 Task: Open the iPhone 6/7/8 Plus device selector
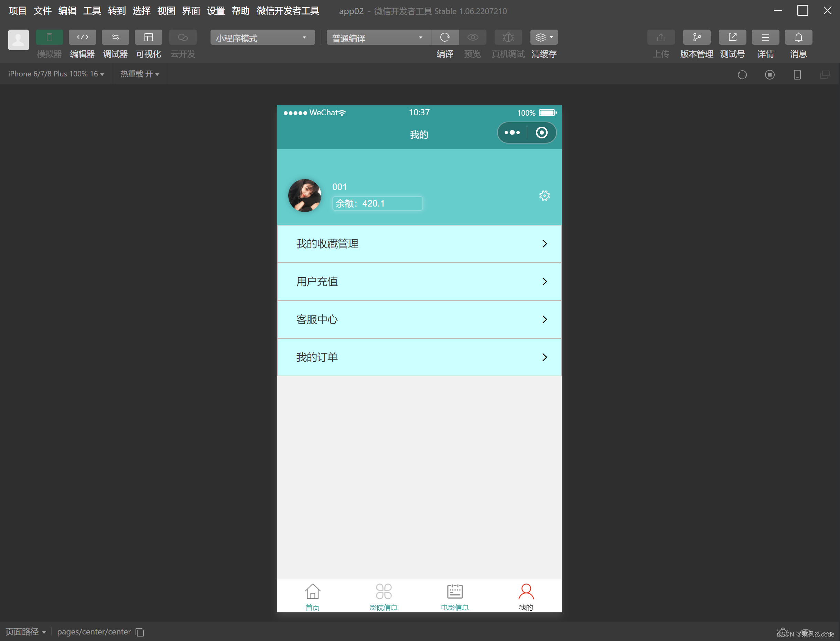56,74
